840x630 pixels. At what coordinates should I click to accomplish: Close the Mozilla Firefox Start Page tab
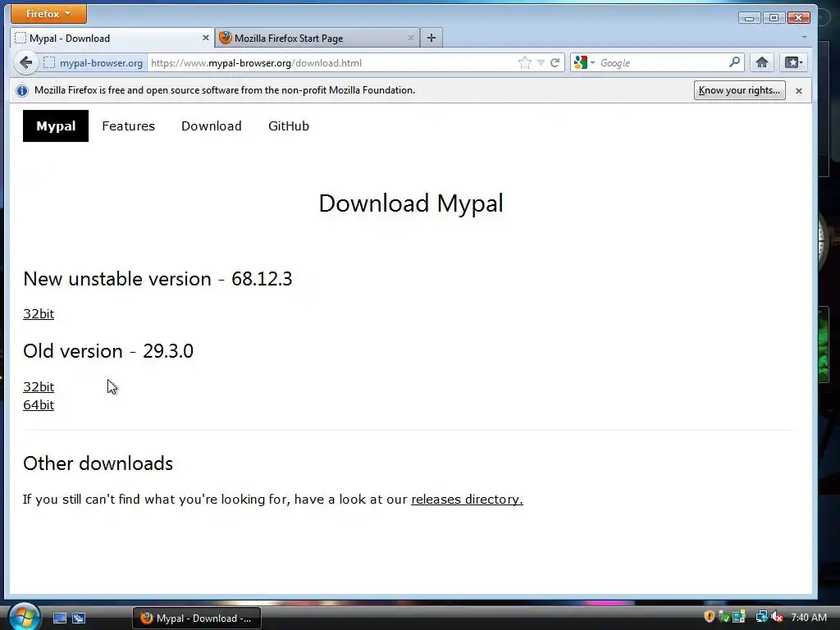click(410, 38)
